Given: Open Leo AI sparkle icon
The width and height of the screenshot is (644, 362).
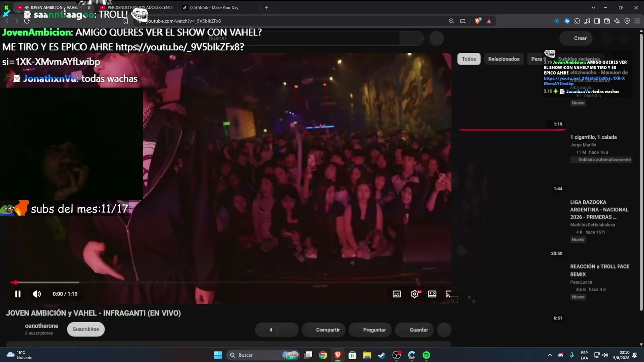Looking at the screenshot, I should pos(617,21).
